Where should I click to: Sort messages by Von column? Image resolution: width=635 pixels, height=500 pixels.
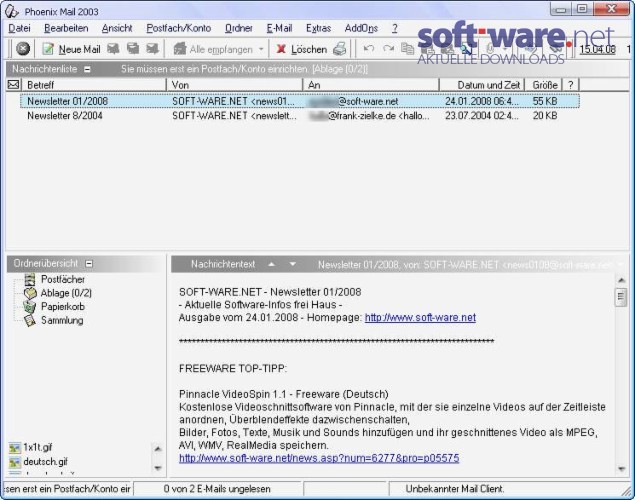pyautogui.click(x=234, y=85)
